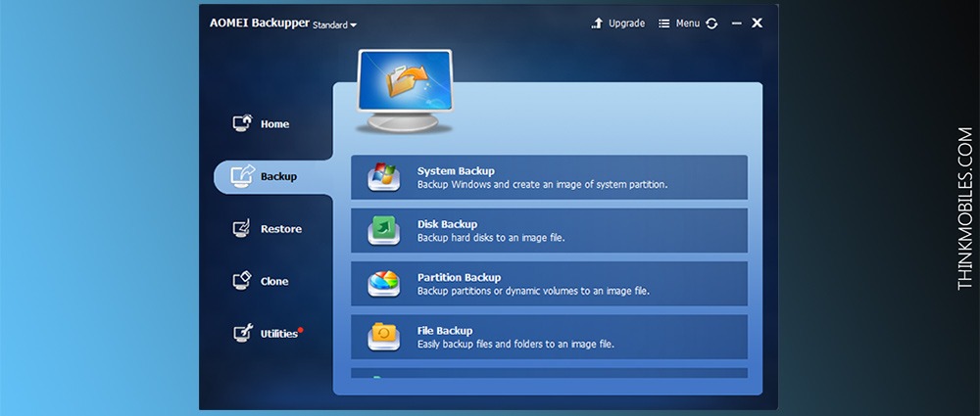Open the Menu button text
This screenshot has width=980, height=416.
coord(688,23)
